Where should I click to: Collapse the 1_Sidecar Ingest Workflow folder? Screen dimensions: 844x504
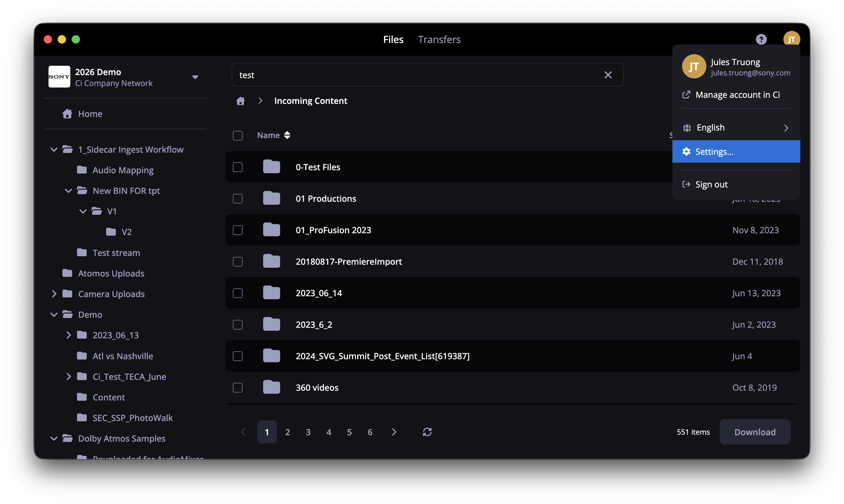(54, 149)
